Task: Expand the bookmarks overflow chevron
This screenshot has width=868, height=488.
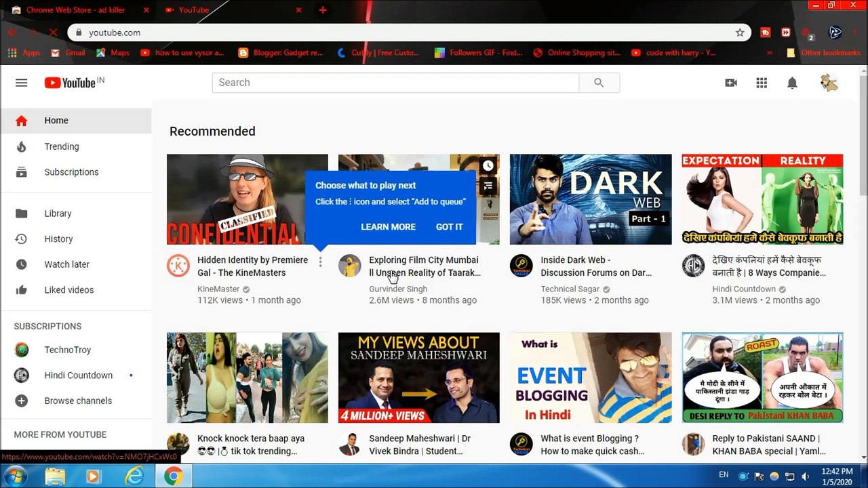Action: tap(769, 52)
